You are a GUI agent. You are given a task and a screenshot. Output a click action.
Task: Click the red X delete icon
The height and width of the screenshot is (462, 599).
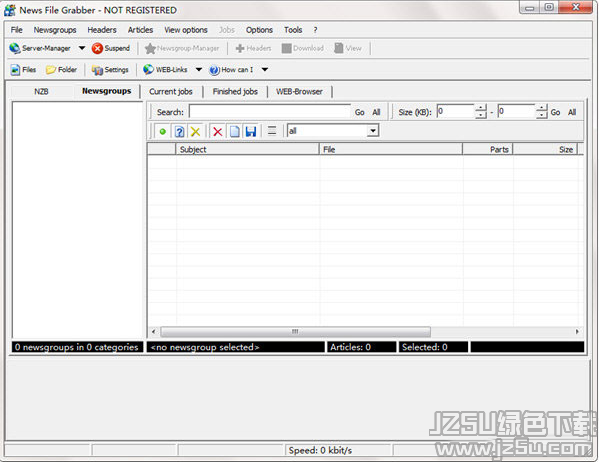tap(218, 131)
